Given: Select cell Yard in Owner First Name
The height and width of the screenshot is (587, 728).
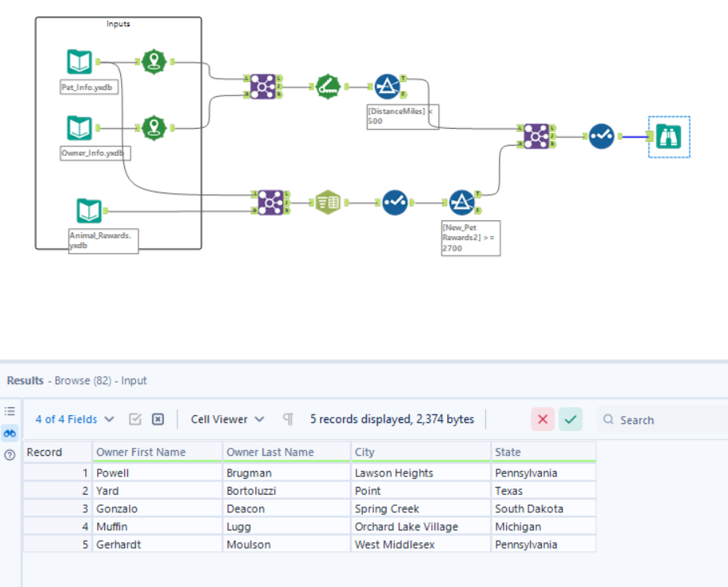Looking at the screenshot, I should point(158,491).
